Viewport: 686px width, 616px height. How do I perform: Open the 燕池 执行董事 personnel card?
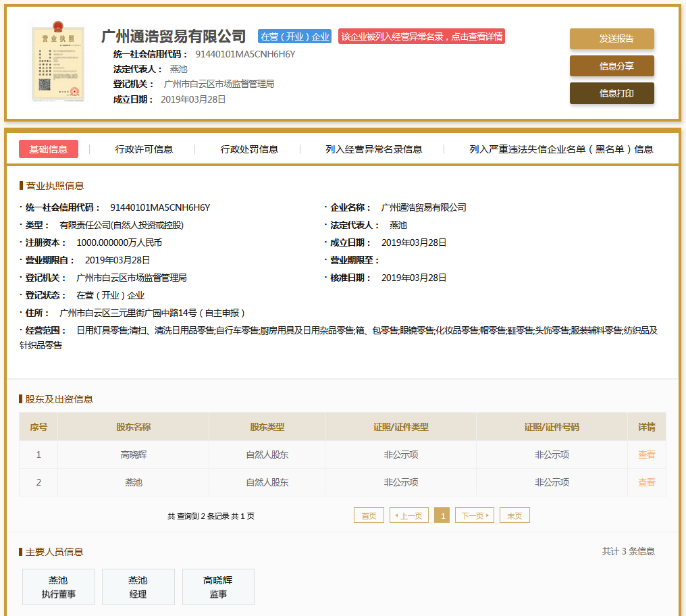pyautogui.click(x=58, y=587)
